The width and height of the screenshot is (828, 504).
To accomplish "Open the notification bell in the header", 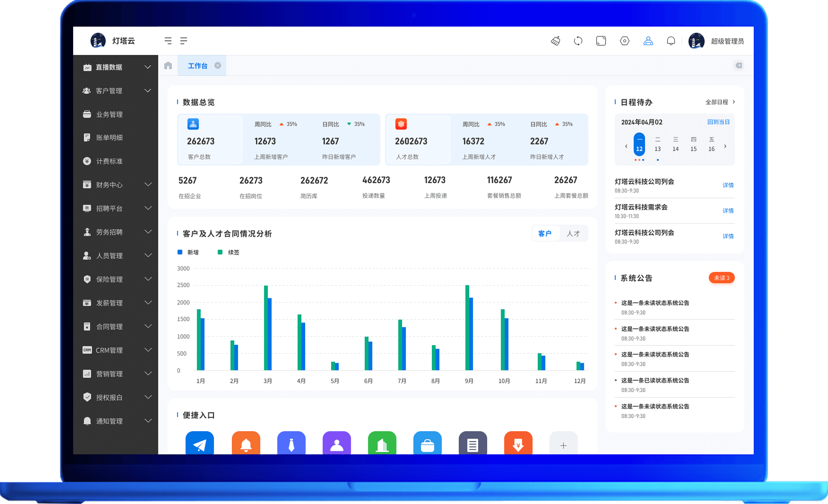I will pos(671,41).
